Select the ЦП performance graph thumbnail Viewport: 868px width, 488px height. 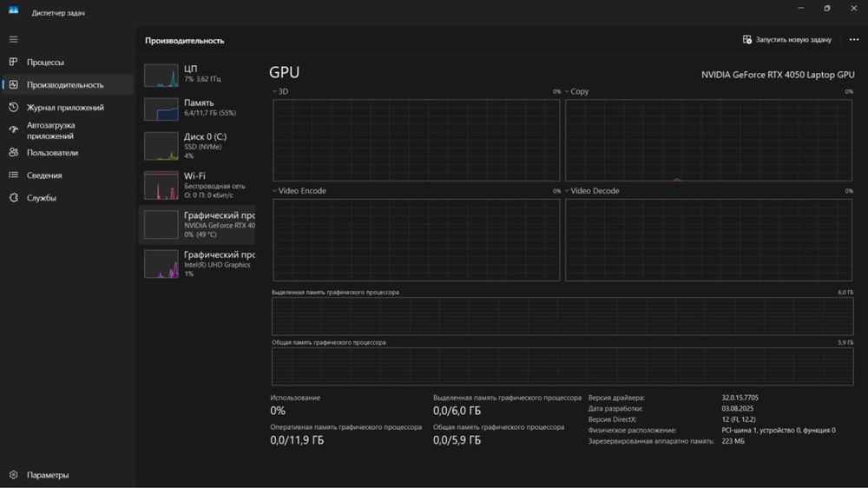coord(161,76)
